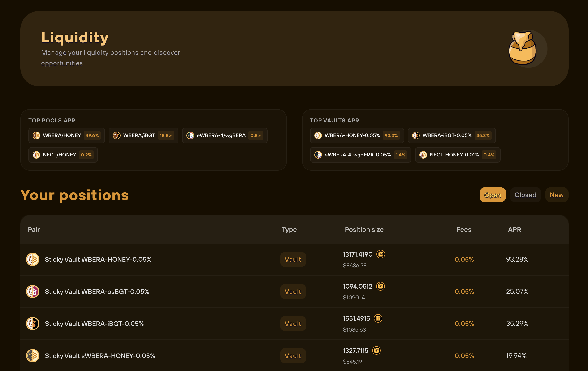
Task: Open the eWBERA-4-wgBERA-0.05% vault chip
Action: [360, 155]
